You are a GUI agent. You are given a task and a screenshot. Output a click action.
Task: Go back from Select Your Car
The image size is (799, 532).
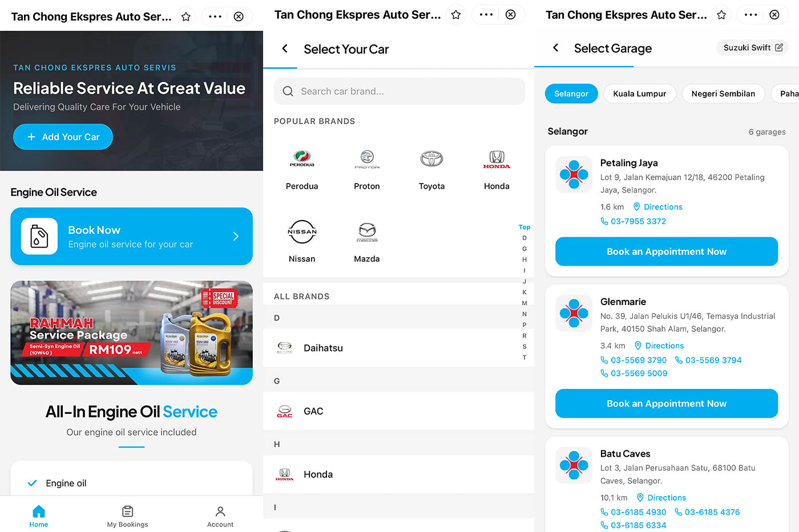click(285, 48)
